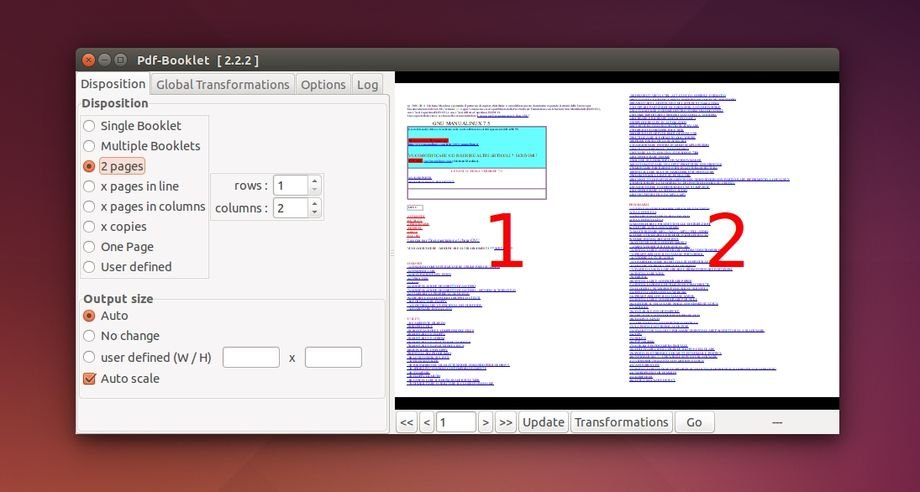The image size is (920, 492).
Task: Open the Global Transformations tab
Action: point(222,84)
